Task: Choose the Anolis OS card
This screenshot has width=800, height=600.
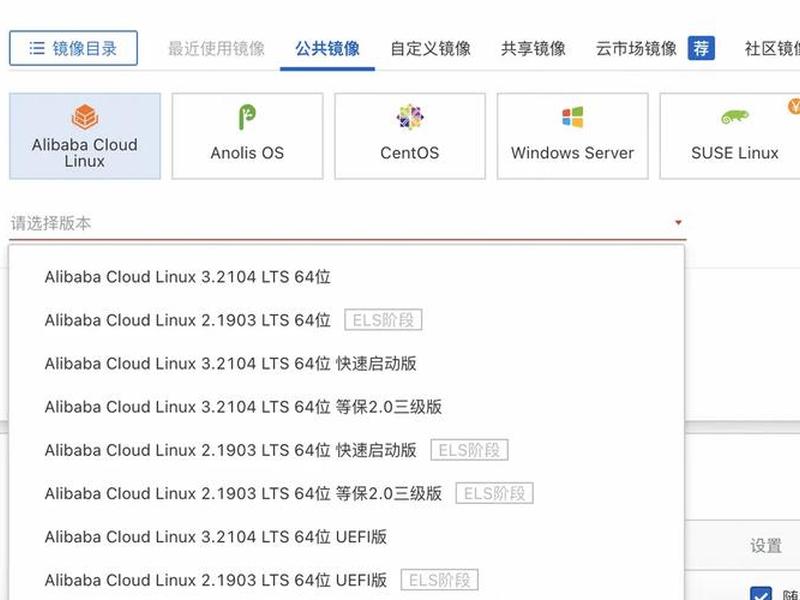Action: 247,136
